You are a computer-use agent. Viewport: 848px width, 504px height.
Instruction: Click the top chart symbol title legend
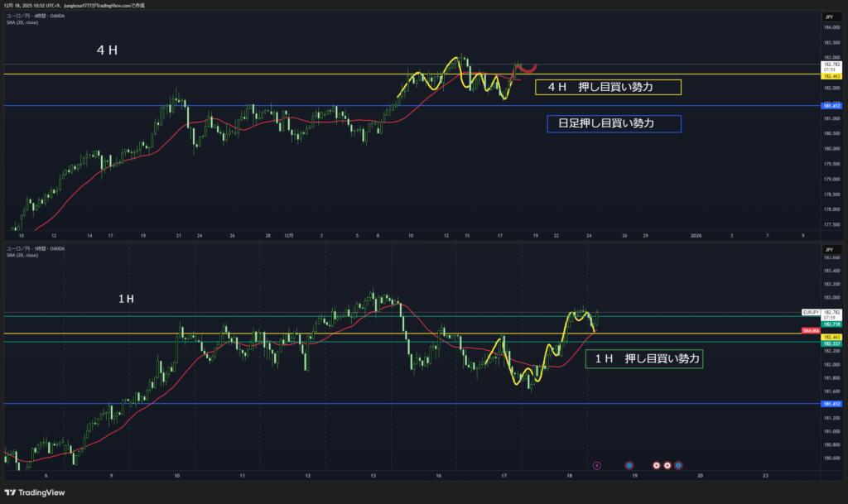coord(36,16)
